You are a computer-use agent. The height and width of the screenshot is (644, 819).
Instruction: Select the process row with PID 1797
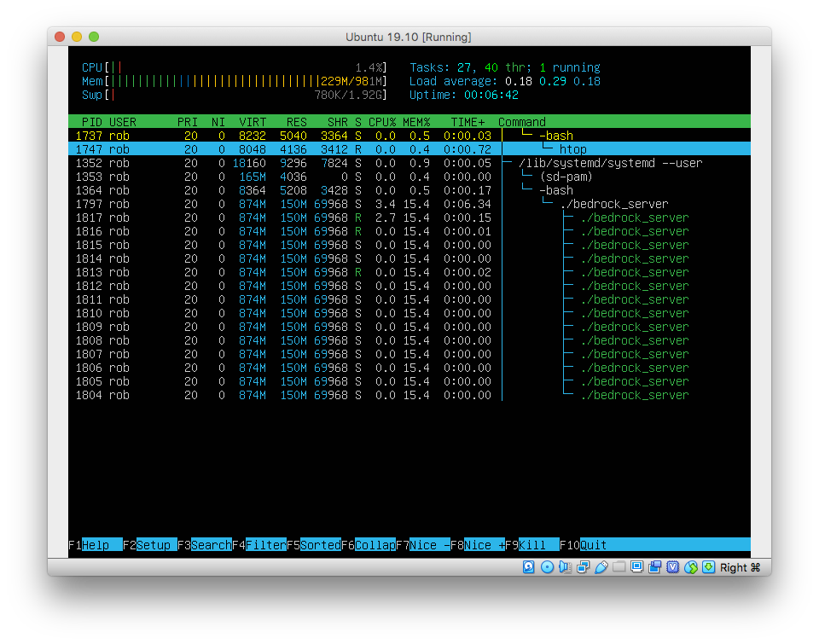click(341, 204)
